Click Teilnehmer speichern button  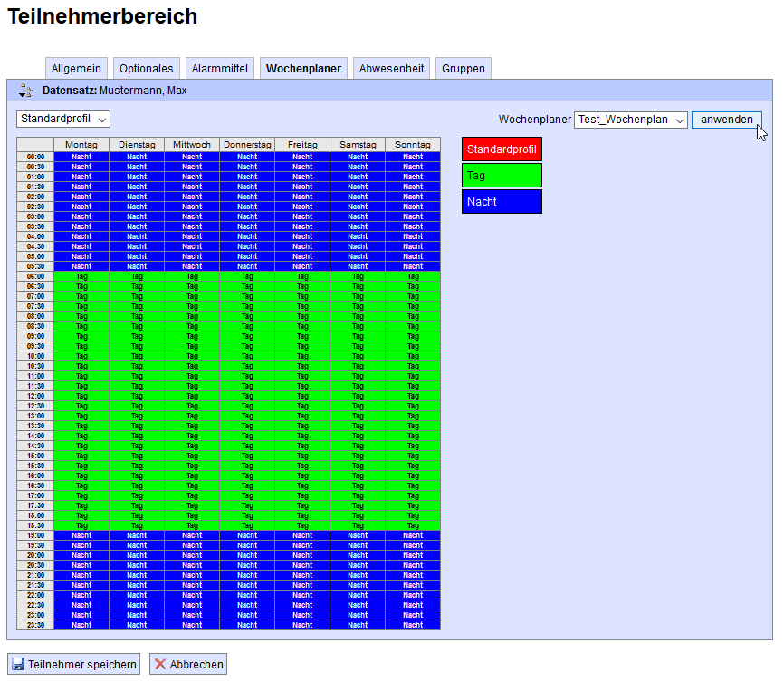pyautogui.click(x=74, y=665)
